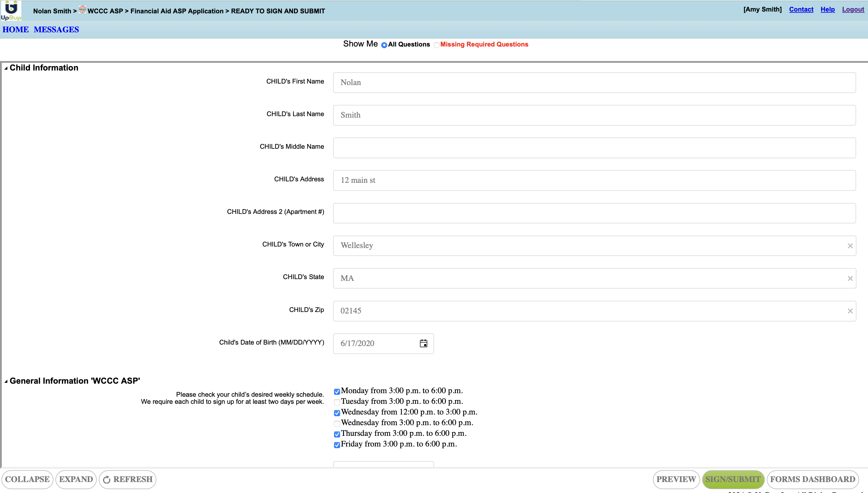Open the FORMS DASHBOARD
This screenshot has height=493, width=868.
point(813,479)
